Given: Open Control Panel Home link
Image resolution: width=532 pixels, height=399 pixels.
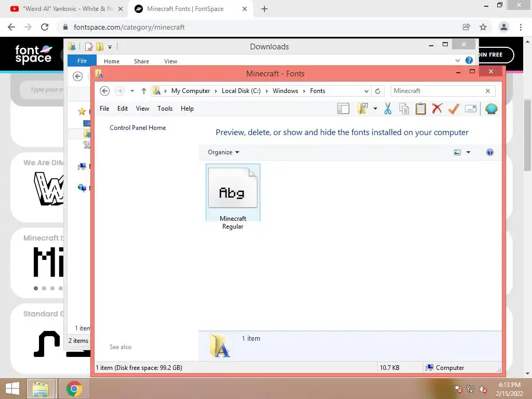Looking at the screenshot, I should [x=138, y=128].
